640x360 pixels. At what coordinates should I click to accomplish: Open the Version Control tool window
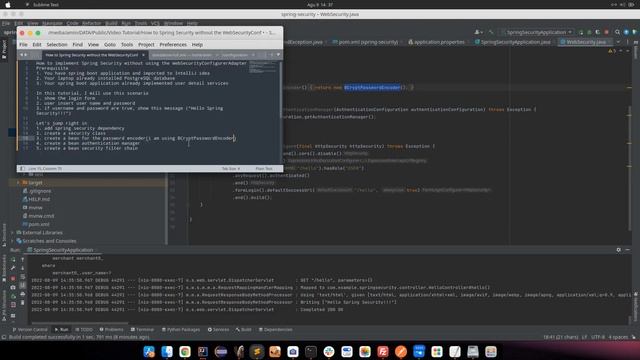30,329
